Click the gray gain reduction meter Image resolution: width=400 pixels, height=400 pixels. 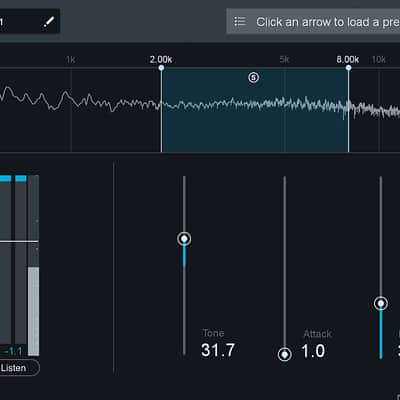click(x=33, y=265)
